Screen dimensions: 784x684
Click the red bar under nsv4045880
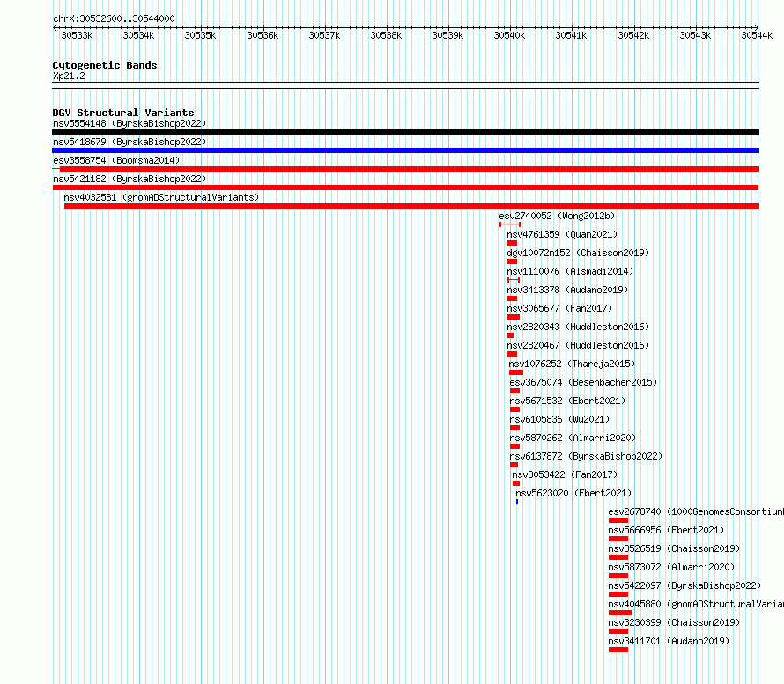point(620,613)
